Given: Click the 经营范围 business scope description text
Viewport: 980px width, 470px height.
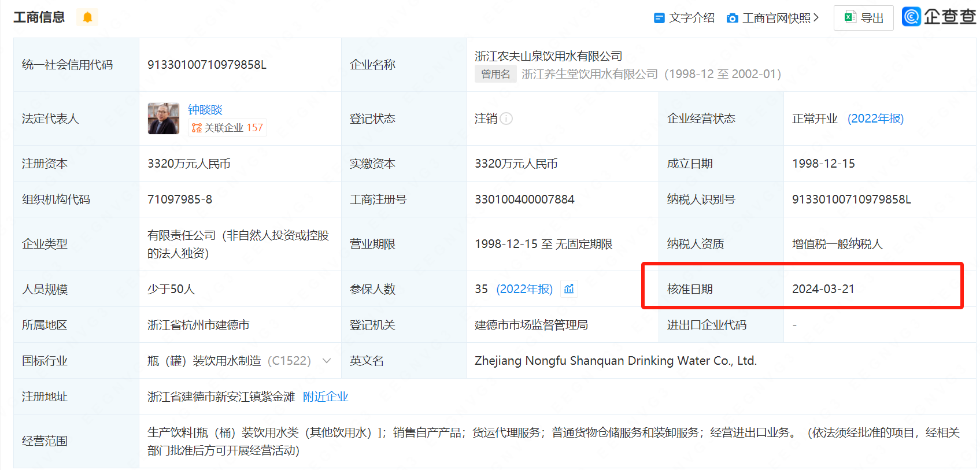Looking at the screenshot, I should point(553,441).
